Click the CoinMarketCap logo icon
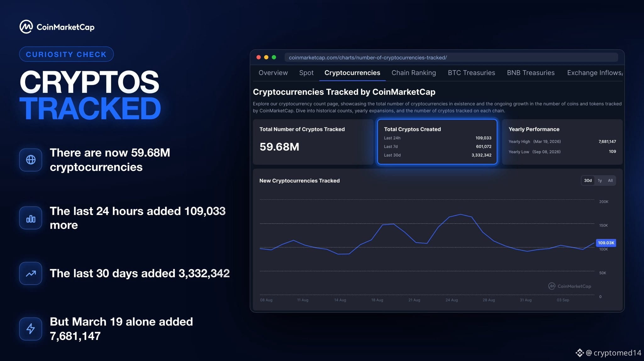 pos(26,27)
